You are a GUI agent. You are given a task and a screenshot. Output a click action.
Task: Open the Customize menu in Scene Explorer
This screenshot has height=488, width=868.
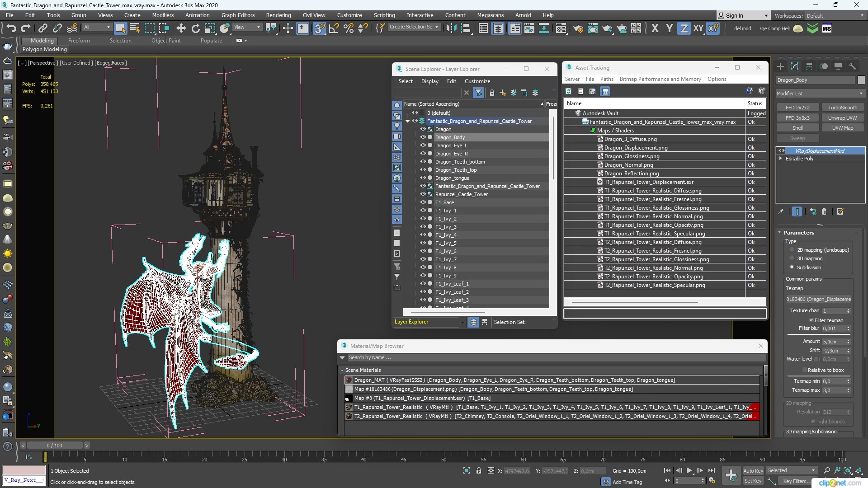[x=477, y=81]
